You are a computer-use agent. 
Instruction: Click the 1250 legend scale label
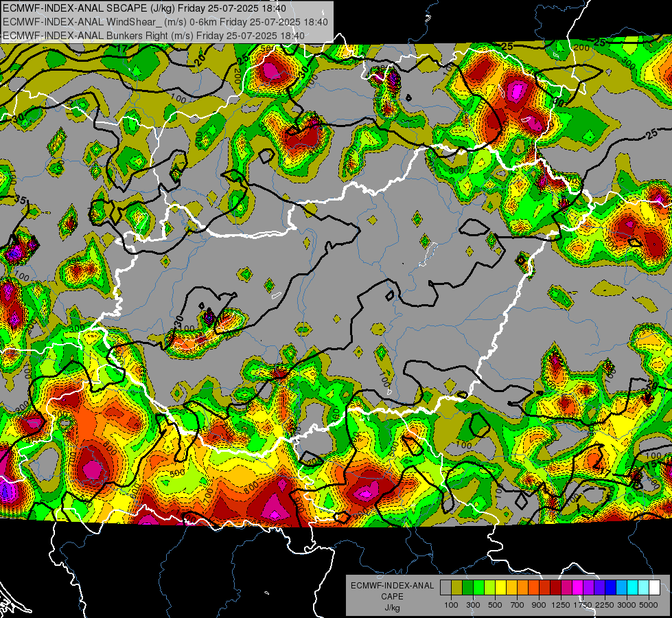tap(561, 605)
